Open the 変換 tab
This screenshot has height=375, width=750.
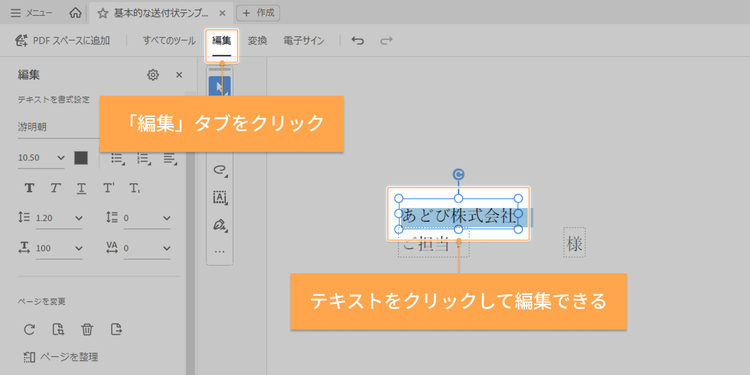257,41
